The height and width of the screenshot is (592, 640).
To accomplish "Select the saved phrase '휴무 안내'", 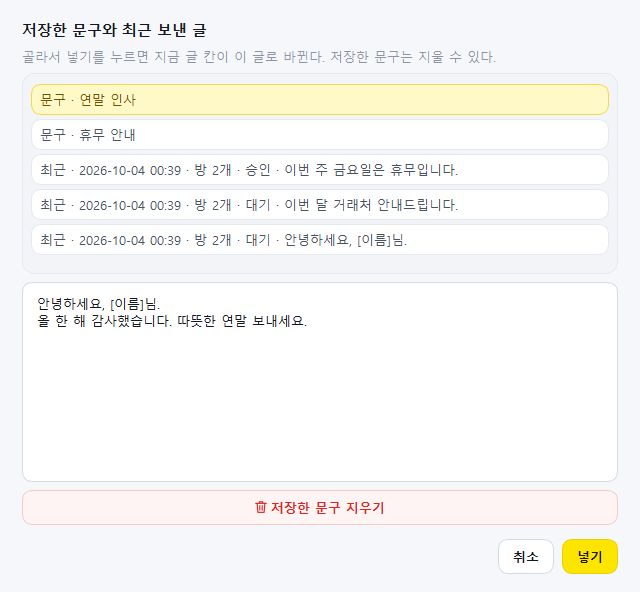I will coord(320,135).
